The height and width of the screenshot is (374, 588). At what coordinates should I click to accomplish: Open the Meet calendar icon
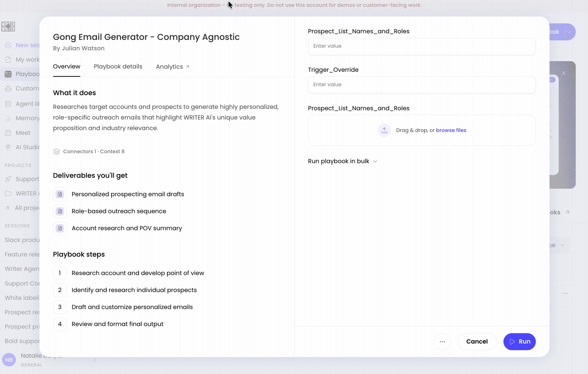click(x=8, y=133)
